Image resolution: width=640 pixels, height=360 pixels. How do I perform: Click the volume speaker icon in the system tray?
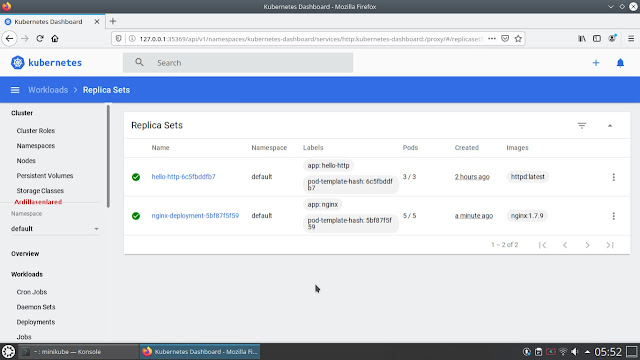coord(575,351)
